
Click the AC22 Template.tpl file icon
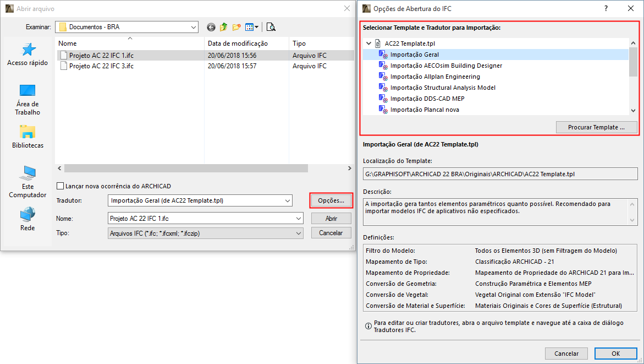378,43
